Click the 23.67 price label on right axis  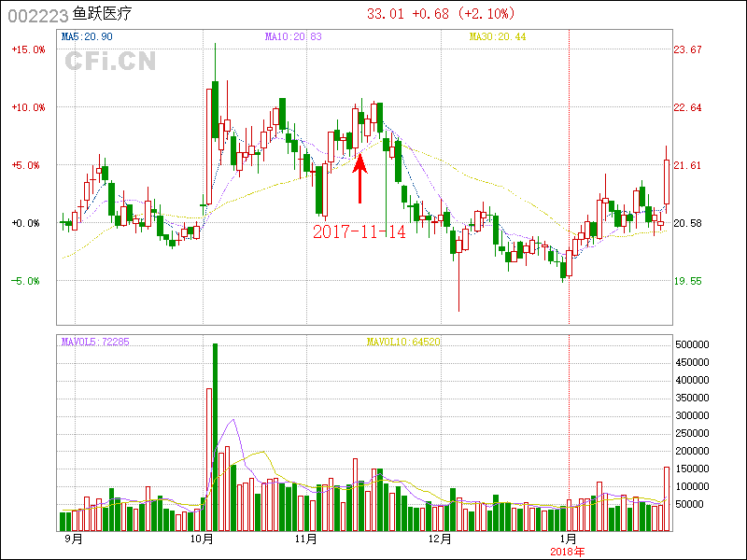coord(687,49)
